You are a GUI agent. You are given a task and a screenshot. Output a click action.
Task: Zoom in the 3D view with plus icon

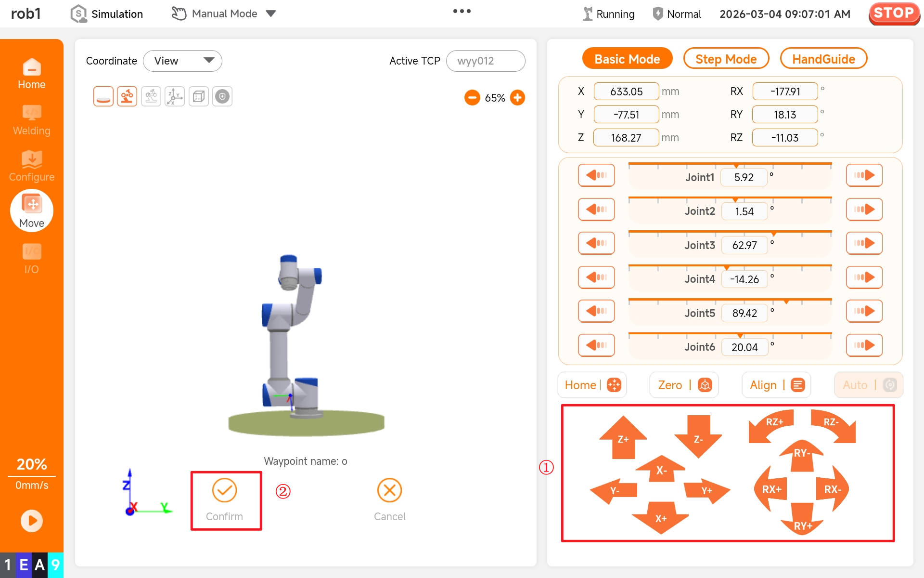[x=517, y=98]
